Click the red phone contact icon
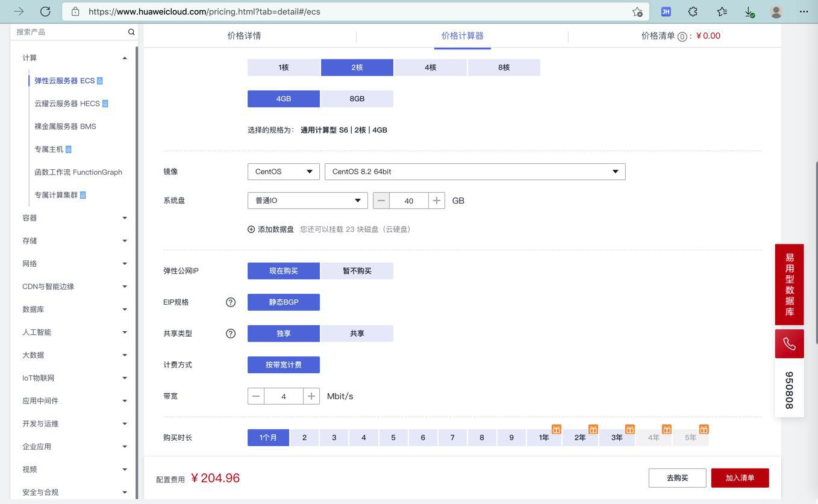The width and height of the screenshot is (818, 504). 790,344
